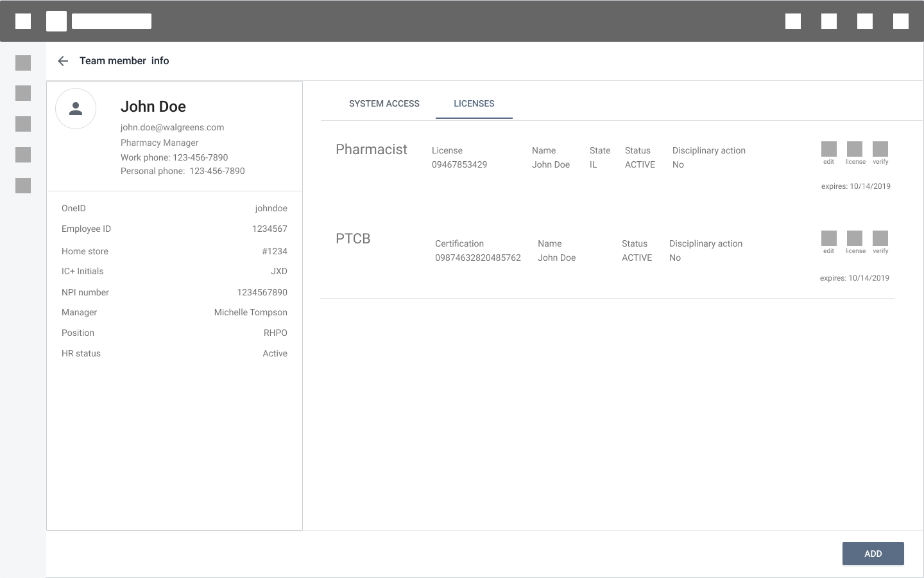This screenshot has width=924, height=578.
Task: Open the leftmost icon in the top header bar
Action: tap(23, 21)
